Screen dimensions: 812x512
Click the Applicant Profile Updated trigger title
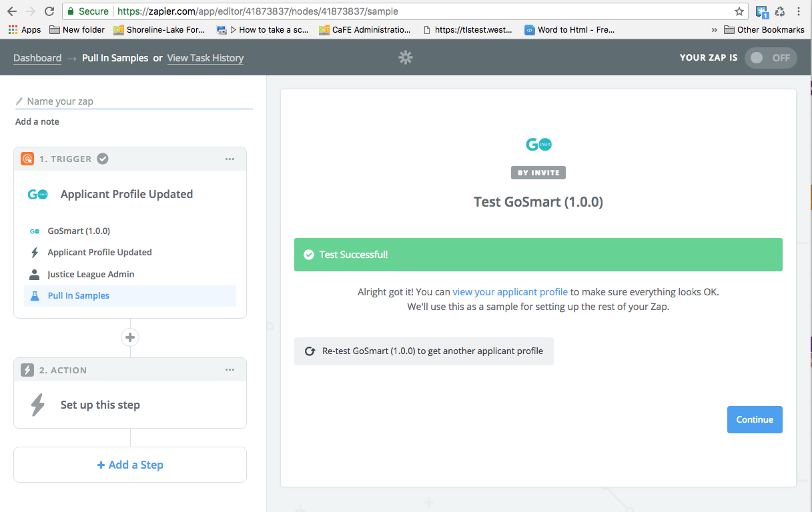127,194
